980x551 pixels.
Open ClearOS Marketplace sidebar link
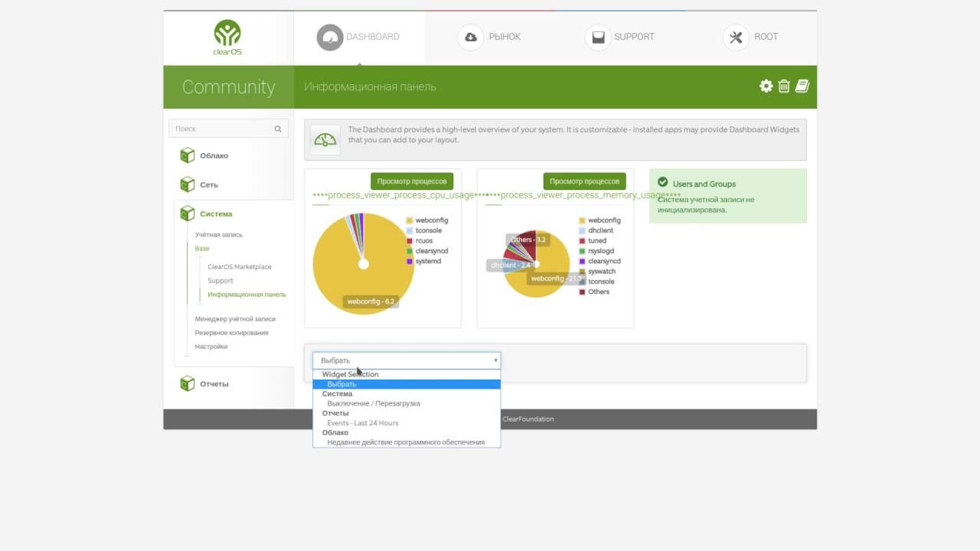coord(240,267)
